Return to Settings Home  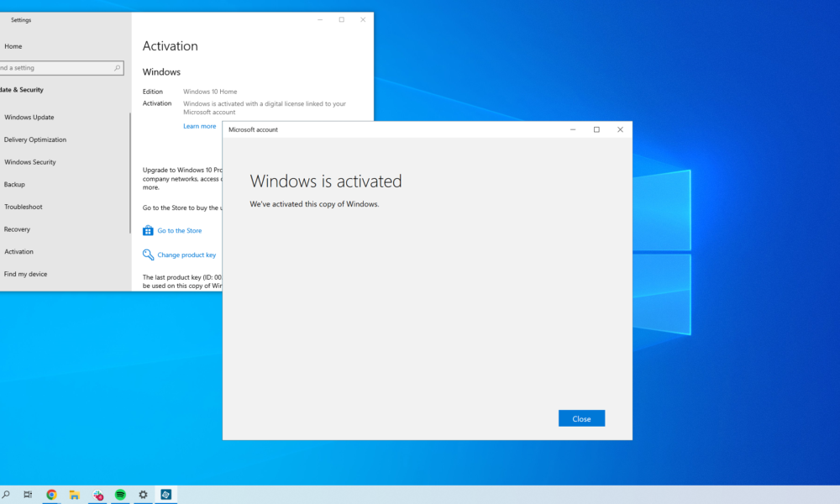[12, 46]
